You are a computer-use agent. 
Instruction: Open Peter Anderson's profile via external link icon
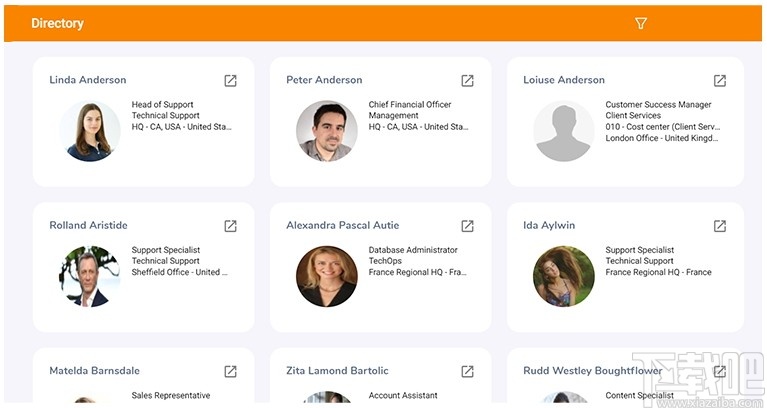pyautogui.click(x=467, y=80)
